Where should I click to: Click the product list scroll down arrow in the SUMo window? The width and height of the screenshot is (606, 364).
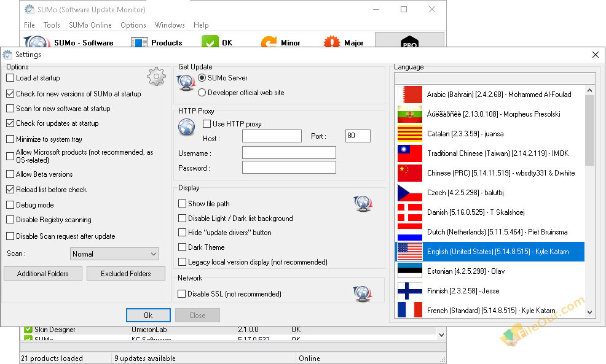[x=441, y=335]
